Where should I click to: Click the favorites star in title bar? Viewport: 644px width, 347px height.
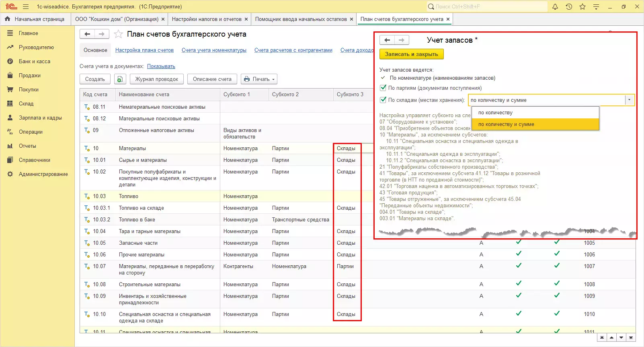pos(582,7)
